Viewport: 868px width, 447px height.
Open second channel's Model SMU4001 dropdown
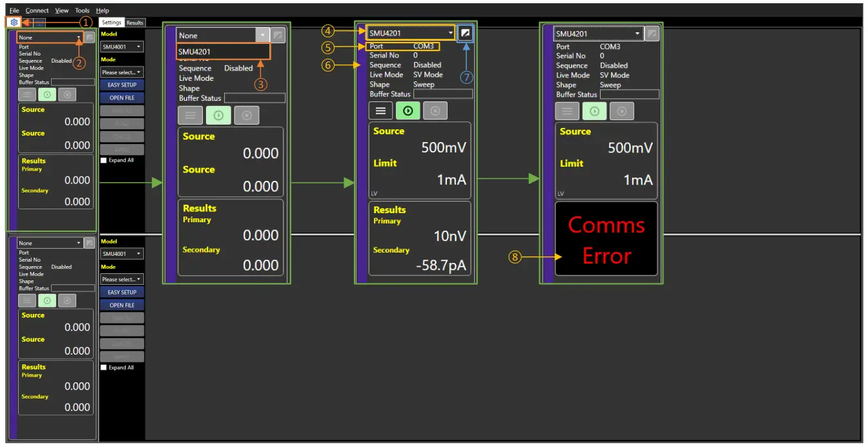point(122,254)
